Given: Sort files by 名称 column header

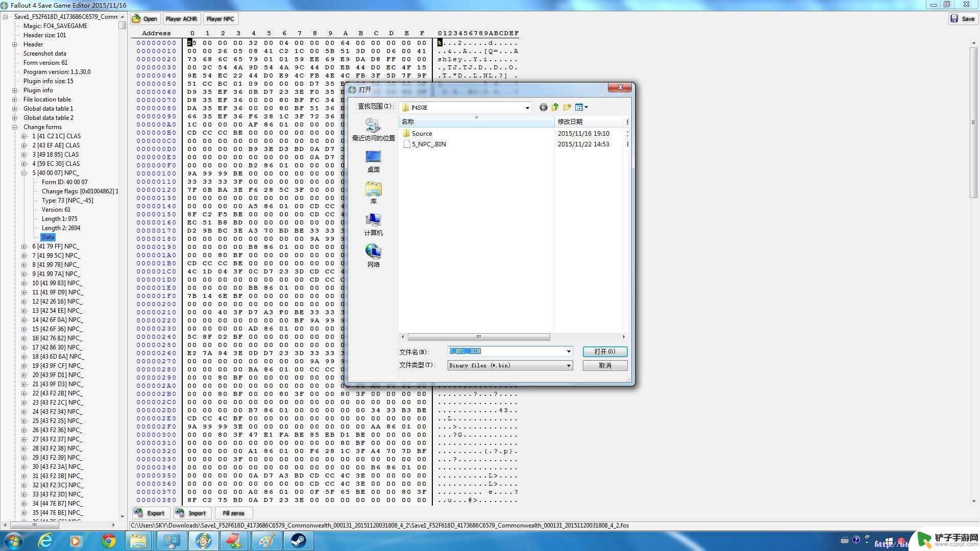Looking at the screenshot, I should point(476,121).
